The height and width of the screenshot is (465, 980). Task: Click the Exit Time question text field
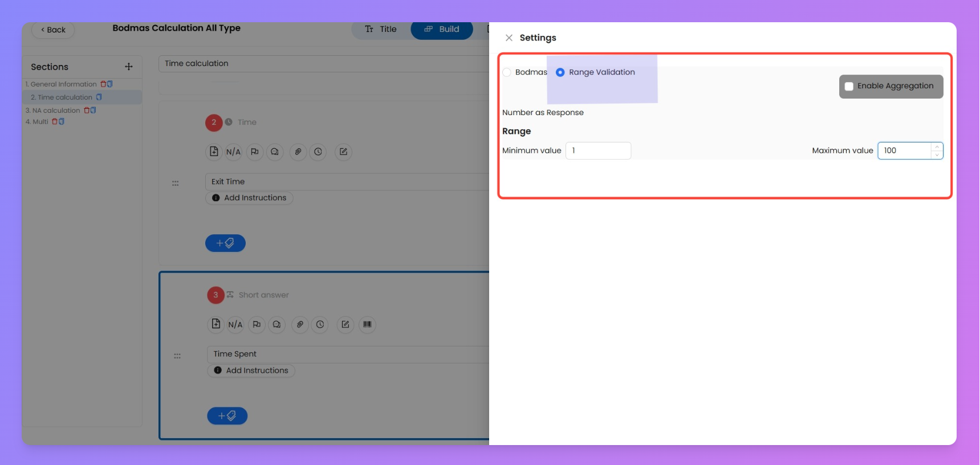point(347,182)
